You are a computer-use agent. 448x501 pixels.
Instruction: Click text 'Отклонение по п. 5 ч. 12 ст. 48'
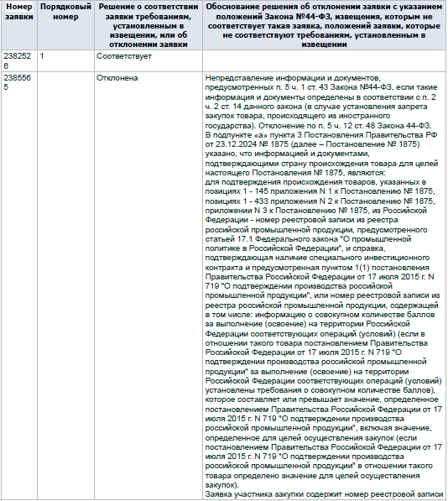click(x=320, y=126)
